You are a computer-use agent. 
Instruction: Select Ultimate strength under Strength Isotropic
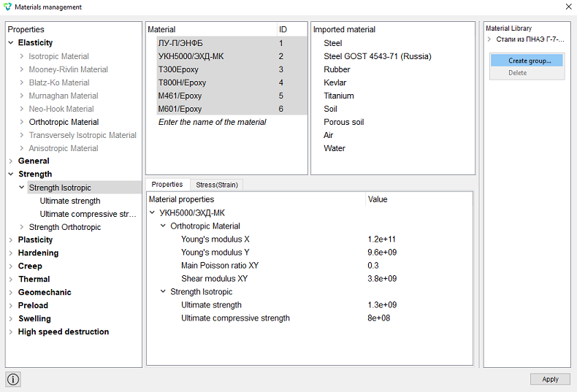(x=70, y=201)
